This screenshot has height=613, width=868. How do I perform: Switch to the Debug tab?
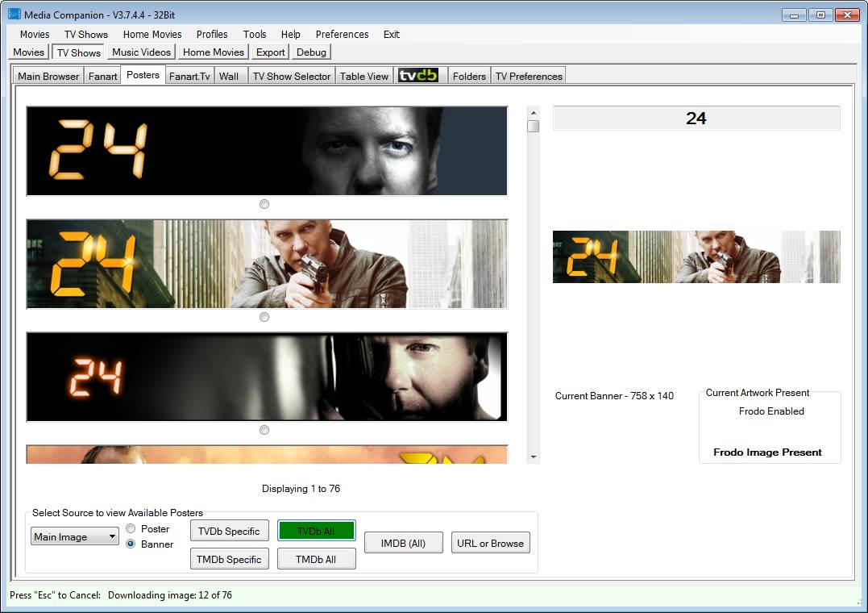click(311, 52)
